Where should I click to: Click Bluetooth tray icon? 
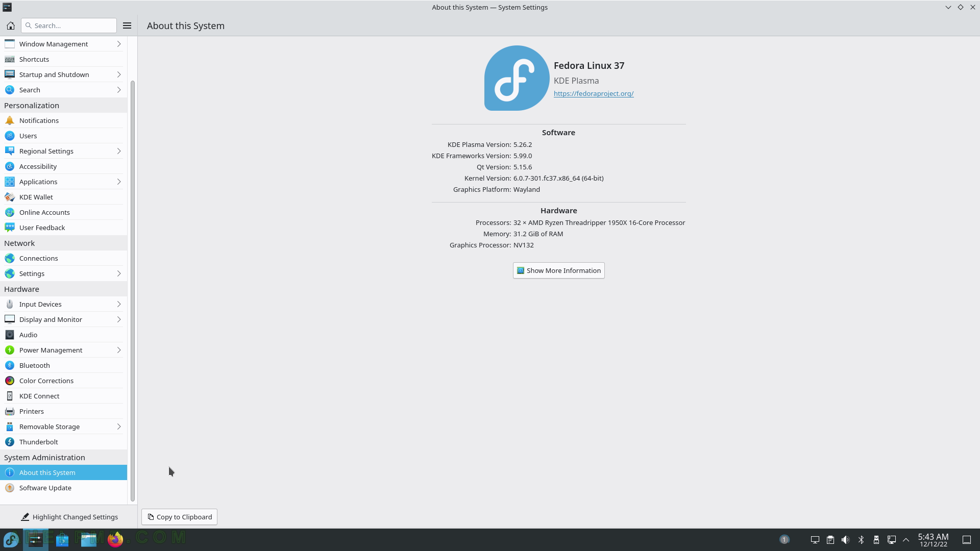pos(861,539)
